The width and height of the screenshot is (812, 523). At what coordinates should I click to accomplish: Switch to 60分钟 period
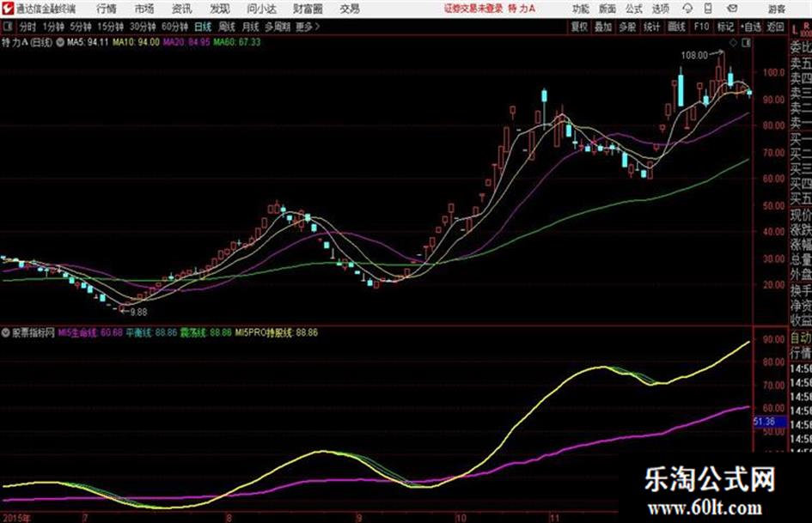coord(174,27)
